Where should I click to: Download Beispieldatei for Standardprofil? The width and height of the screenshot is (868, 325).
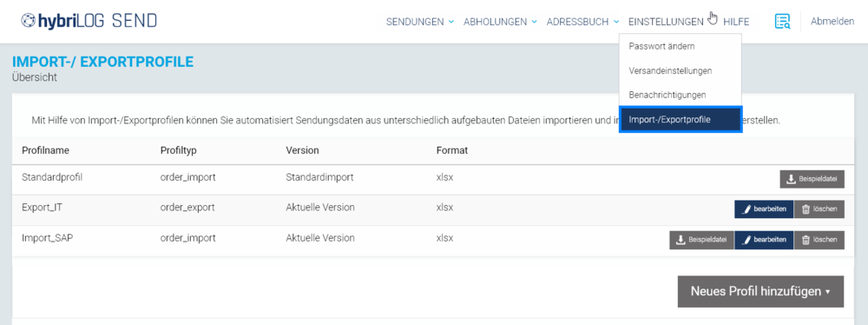tap(812, 179)
